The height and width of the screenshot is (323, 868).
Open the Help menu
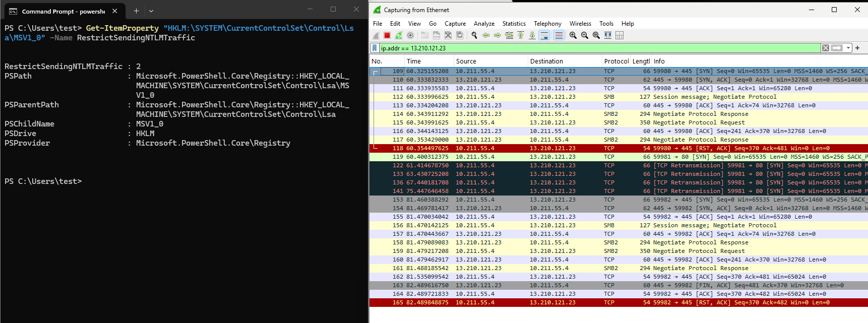pos(628,24)
